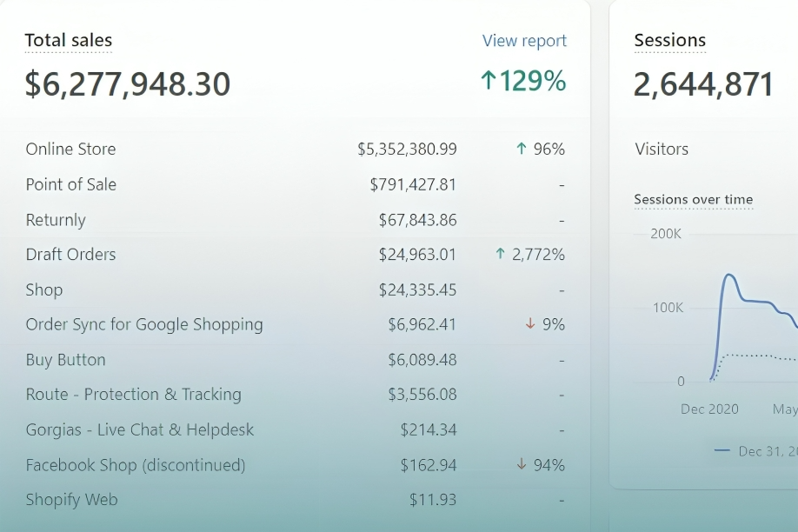Click the Visitors label in Sessions card
798x532 pixels.
pyautogui.click(x=662, y=149)
